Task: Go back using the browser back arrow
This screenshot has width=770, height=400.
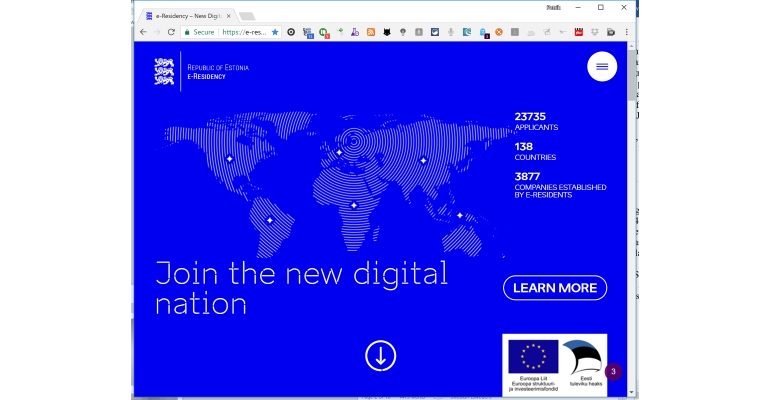Action: pyautogui.click(x=143, y=32)
